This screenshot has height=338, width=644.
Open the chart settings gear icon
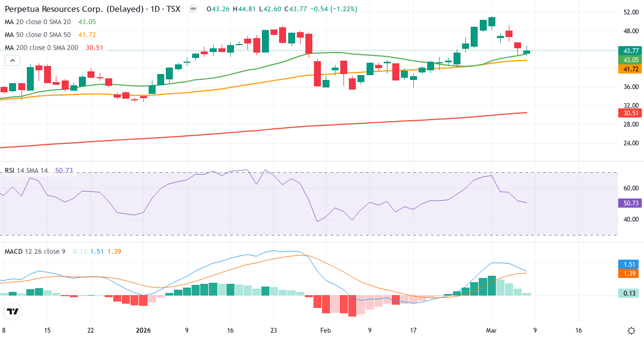tap(631, 332)
